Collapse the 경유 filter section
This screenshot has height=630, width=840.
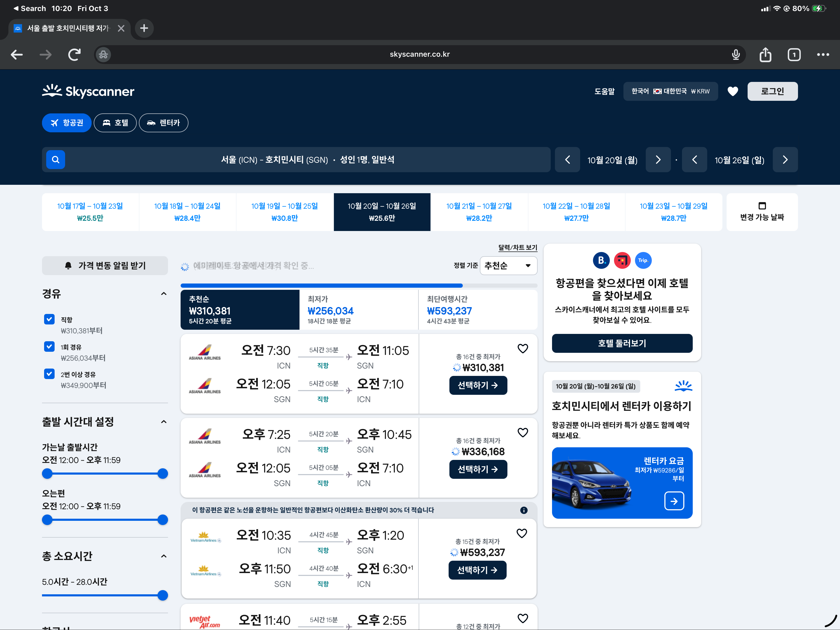[164, 294]
